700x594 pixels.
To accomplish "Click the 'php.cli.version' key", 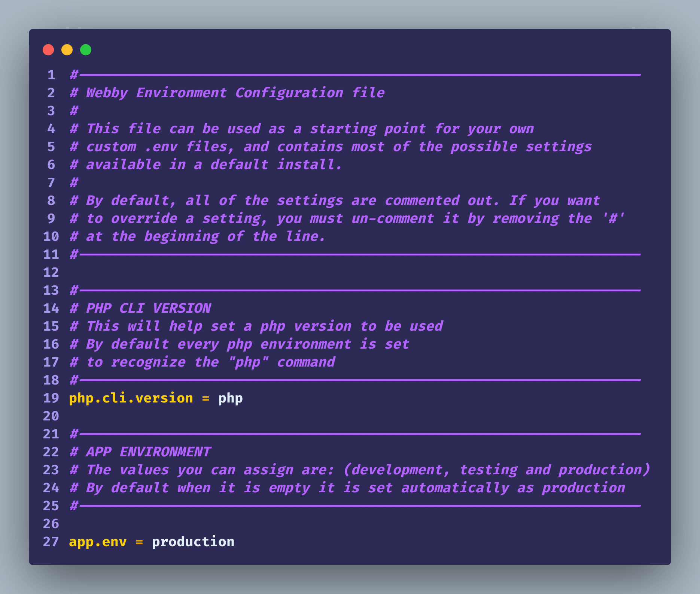I will [131, 398].
